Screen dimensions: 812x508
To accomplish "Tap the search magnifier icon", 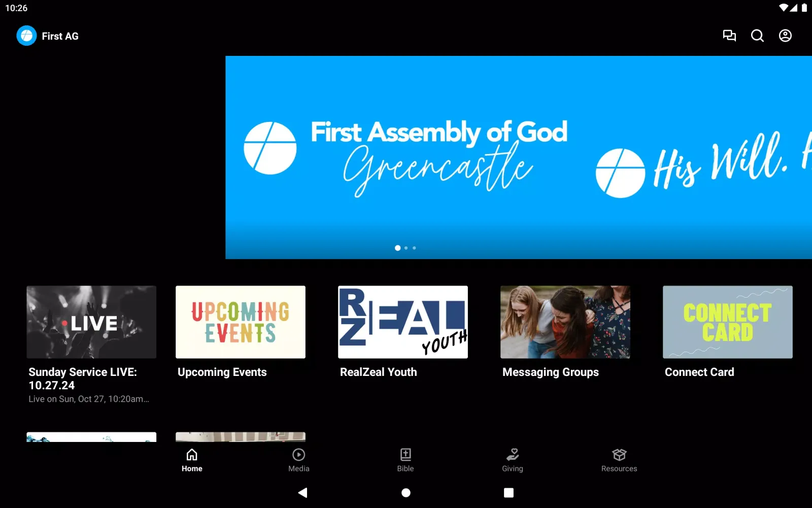I will 757,36.
